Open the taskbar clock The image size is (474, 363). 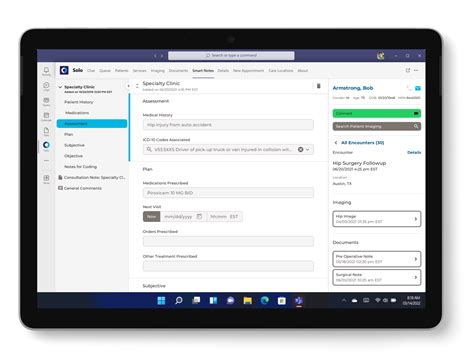pyautogui.click(x=412, y=300)
